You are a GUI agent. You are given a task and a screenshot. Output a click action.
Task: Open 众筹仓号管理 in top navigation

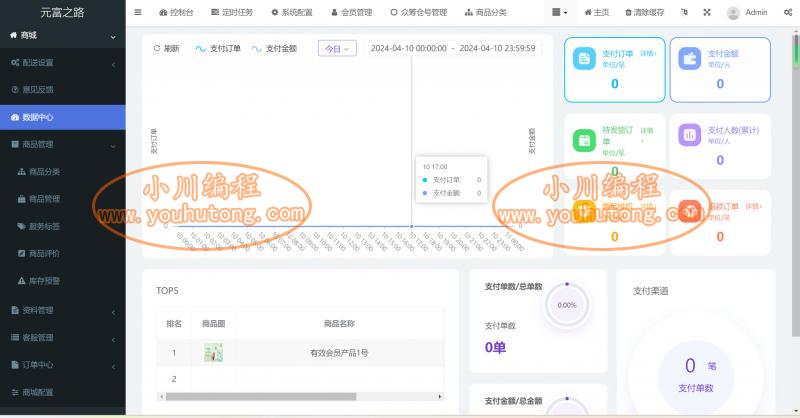418,12
